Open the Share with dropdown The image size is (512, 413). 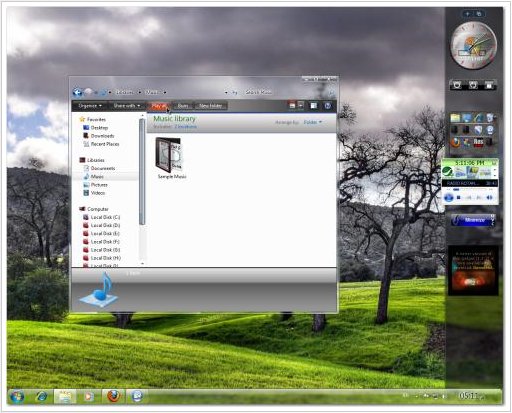(x=127, y=106)
